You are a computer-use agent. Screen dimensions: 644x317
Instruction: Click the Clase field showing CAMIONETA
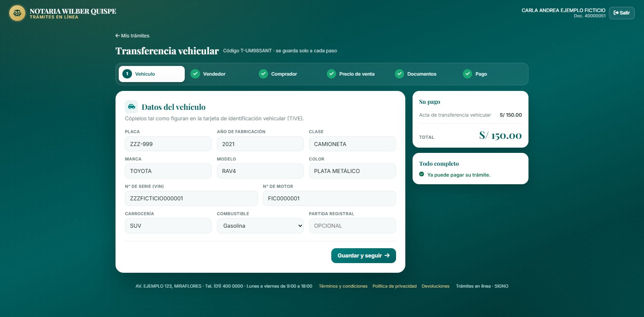tap(353, 144)
